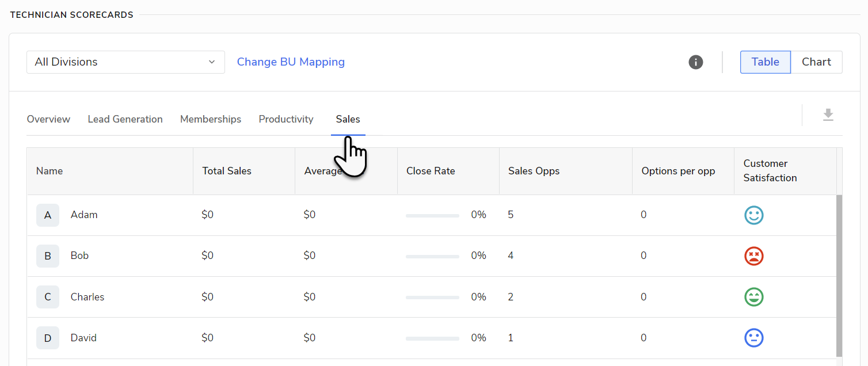The image size is (868, 366).
Task: Click Charles's grinning satisfaction icon
Action: [753, 297]
